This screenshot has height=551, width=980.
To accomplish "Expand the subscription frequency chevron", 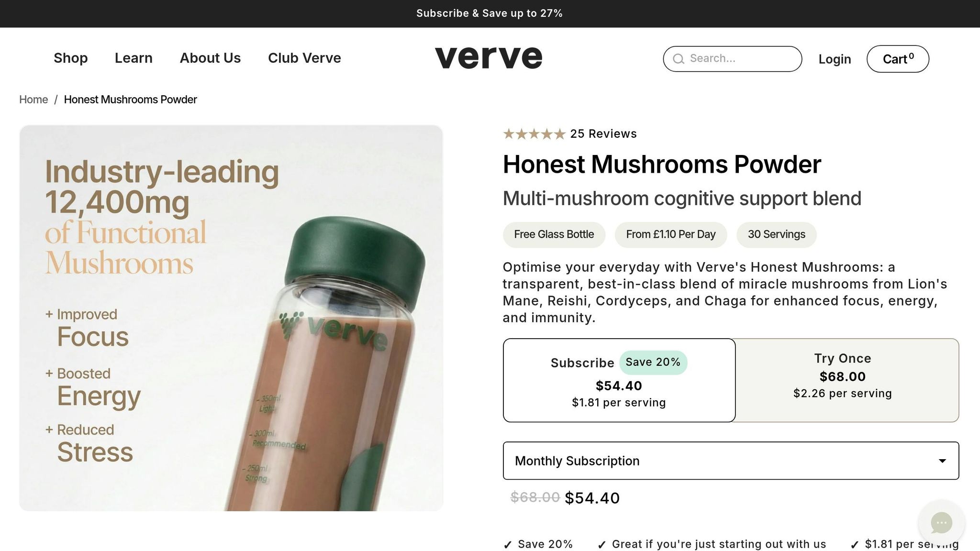I will 942,461.
